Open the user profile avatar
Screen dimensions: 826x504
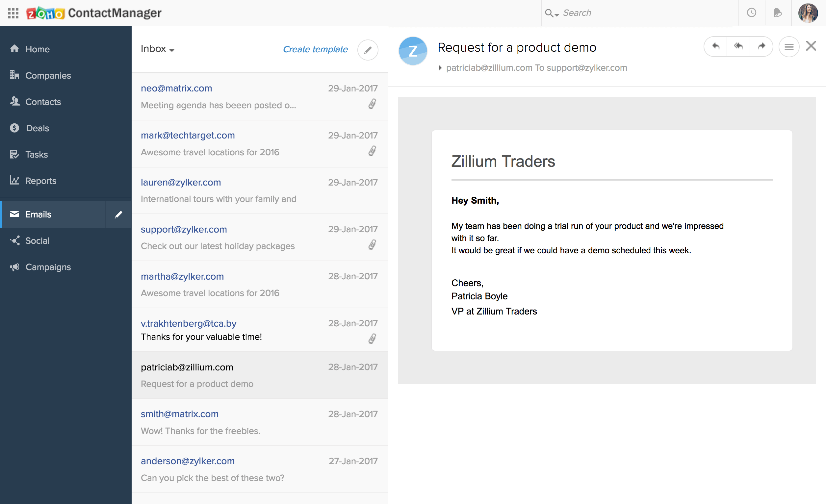pos(808,13)
